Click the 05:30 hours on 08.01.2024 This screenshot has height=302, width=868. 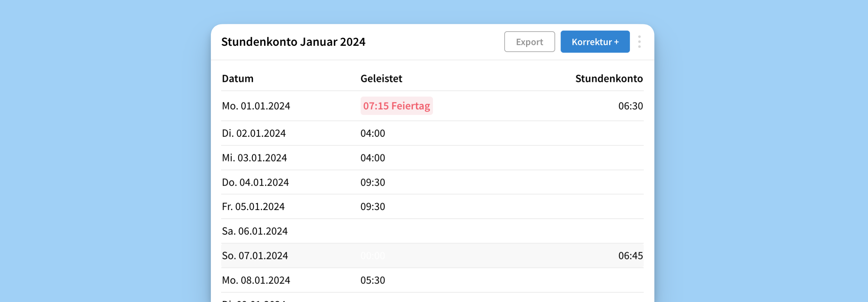click(372, 280)
